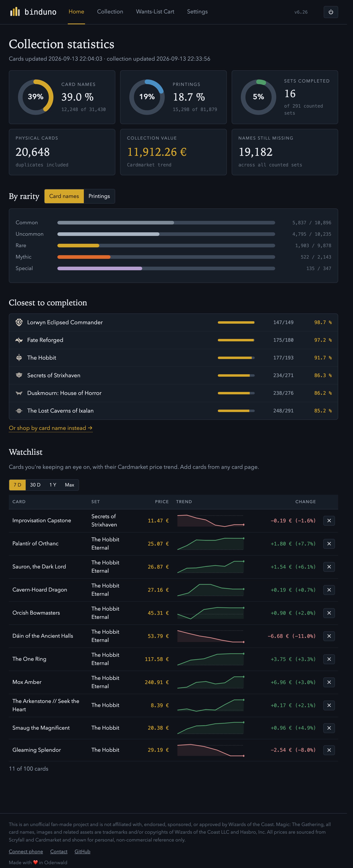
Task: Select the 30 D price range
Action: coord(35,485)
